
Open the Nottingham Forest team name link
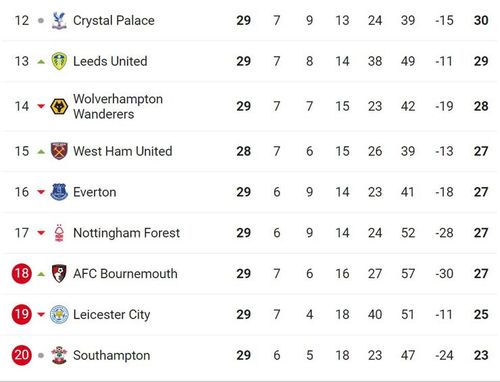(x=126, y=233)
